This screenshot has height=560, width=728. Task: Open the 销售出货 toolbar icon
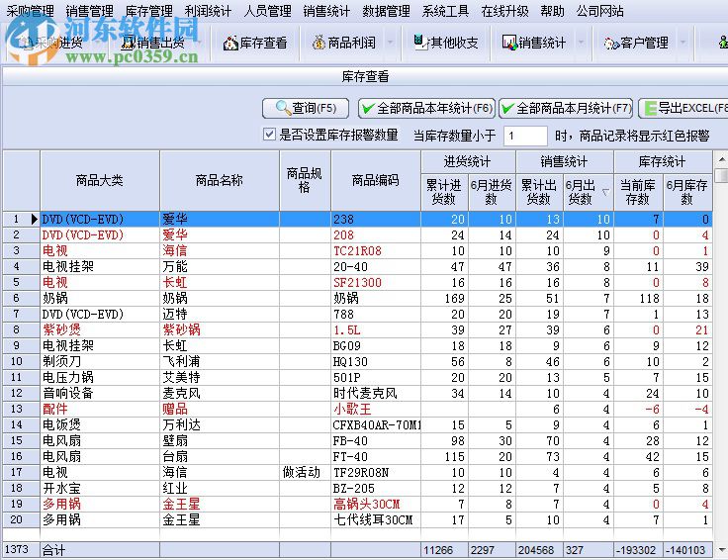click(x=129, y=43)
